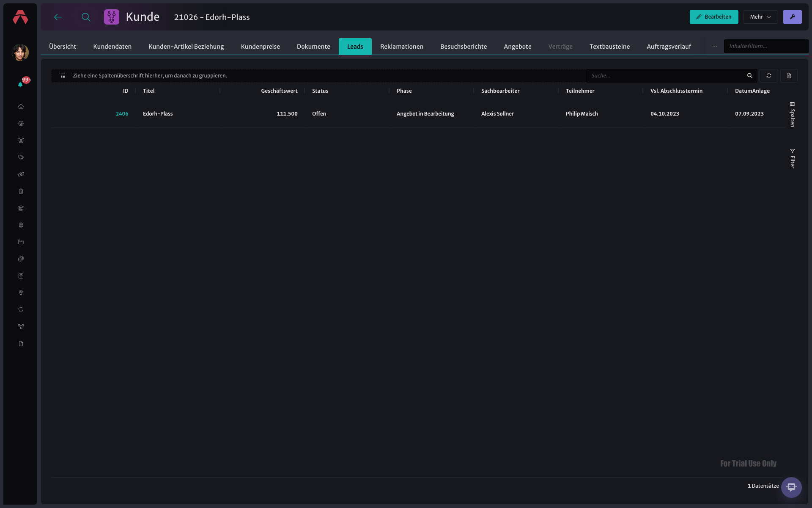Open the Kunden-Artikel Beziehung tab
The height and width of the screenshot is (508, 812).
[186, 47]
